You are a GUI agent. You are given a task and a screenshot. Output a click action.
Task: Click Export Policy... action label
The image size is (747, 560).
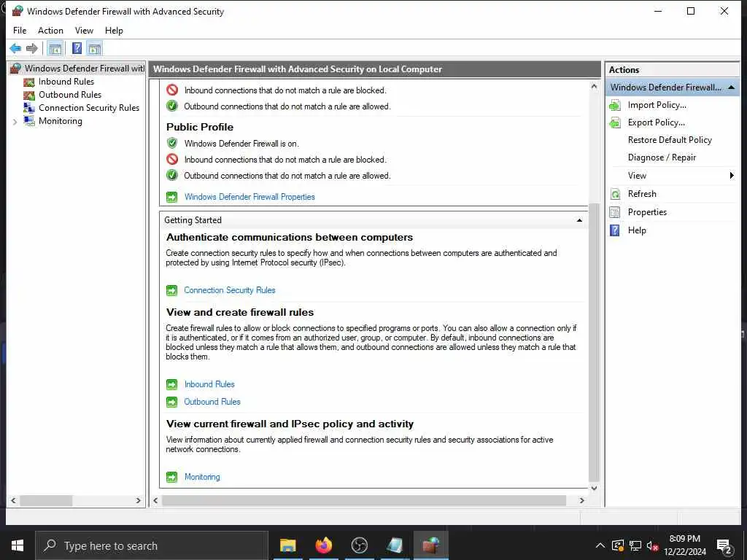point(657,122)
